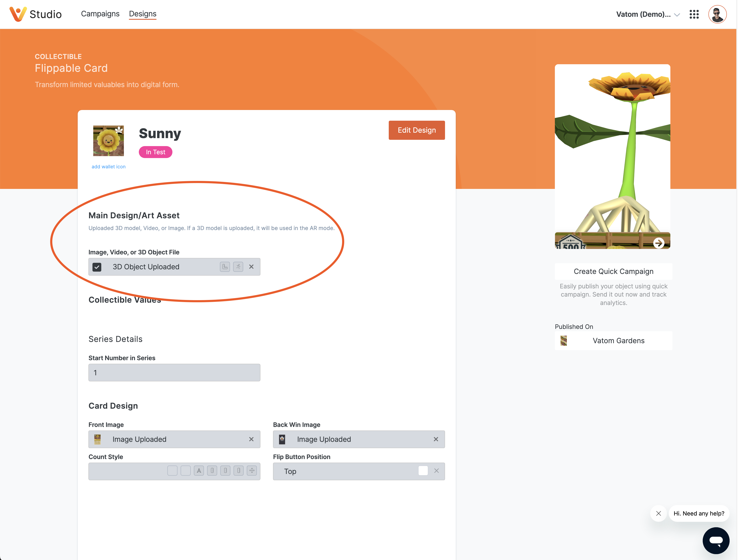738x560 pixels.
Task: Click the 'Series Details' heading
Action: click(116, 339)
